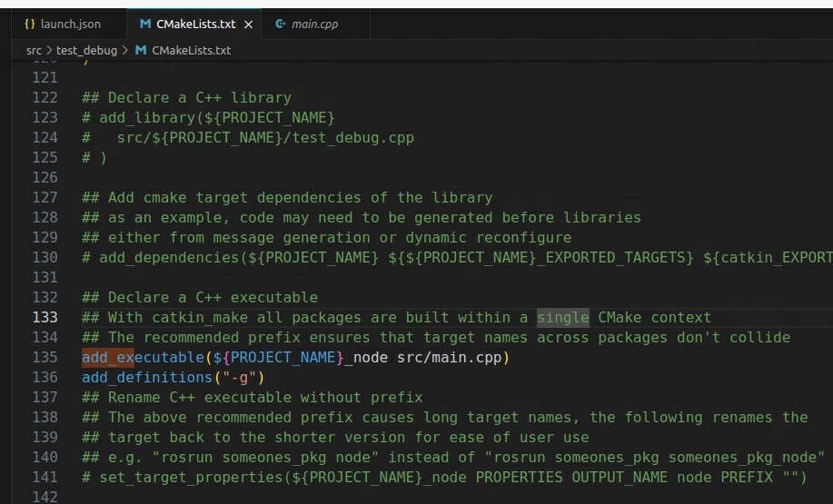Close the CMakeLists.txt tab
Image resolution: width=833 pixels, height=504 pixels.
(248, 25)
